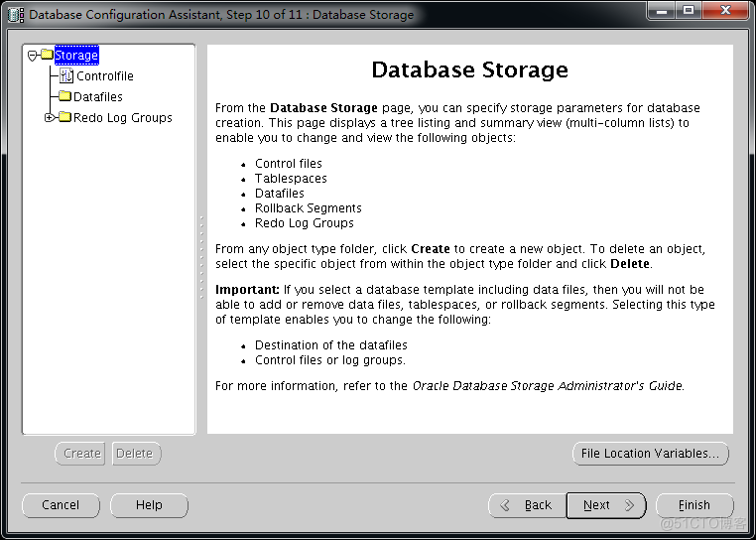Click the Datafiles bullet in description

tap(280, 194)
